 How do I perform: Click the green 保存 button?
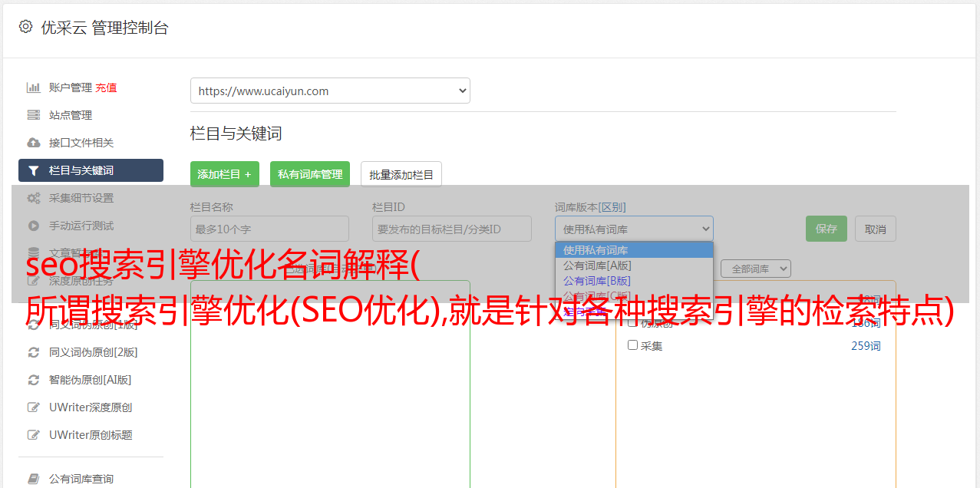click(827, 229)
